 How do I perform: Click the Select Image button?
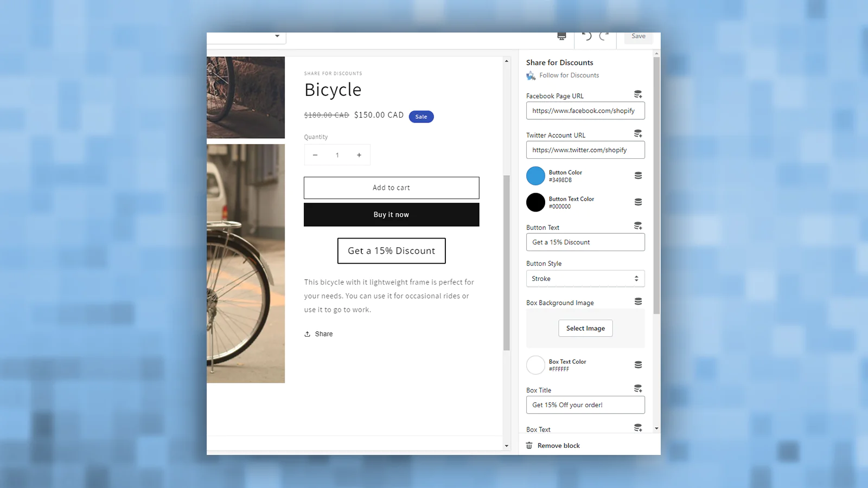click(585, 328)
